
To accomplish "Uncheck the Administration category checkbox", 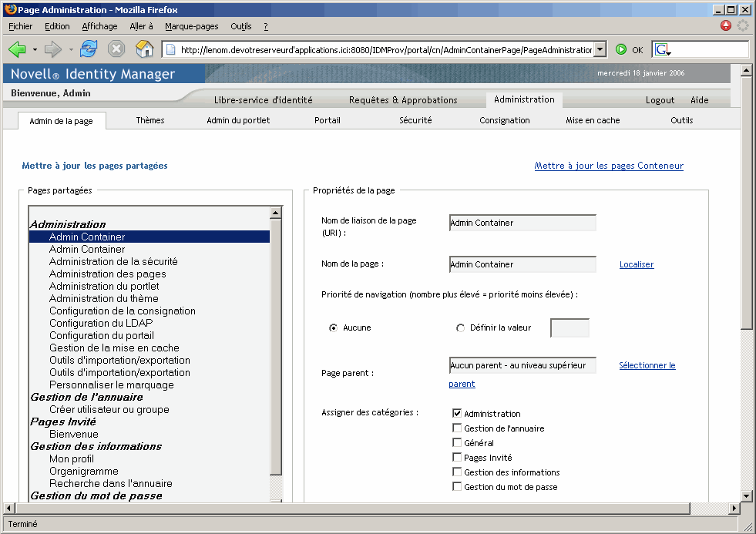I will point(457,414).
